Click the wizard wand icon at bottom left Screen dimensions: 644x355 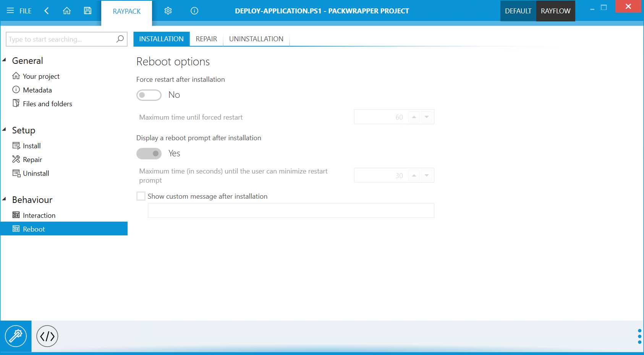coord(16,336)
